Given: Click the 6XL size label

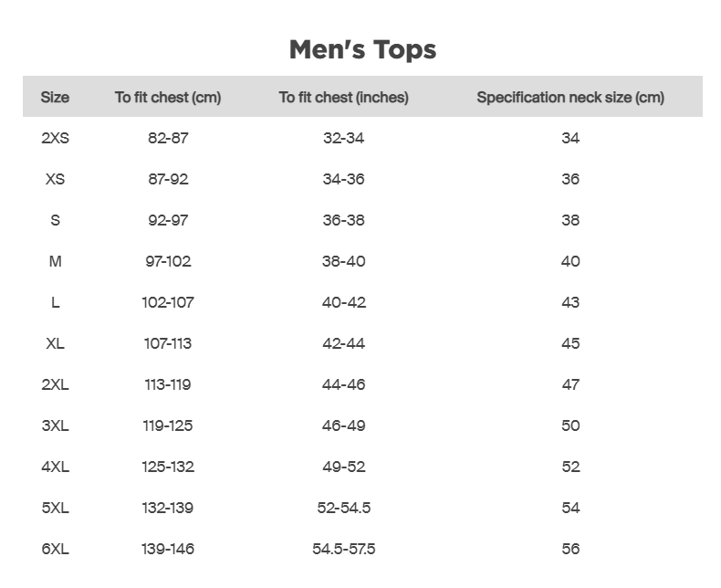Looking at the screenshot, I should 55,549.
